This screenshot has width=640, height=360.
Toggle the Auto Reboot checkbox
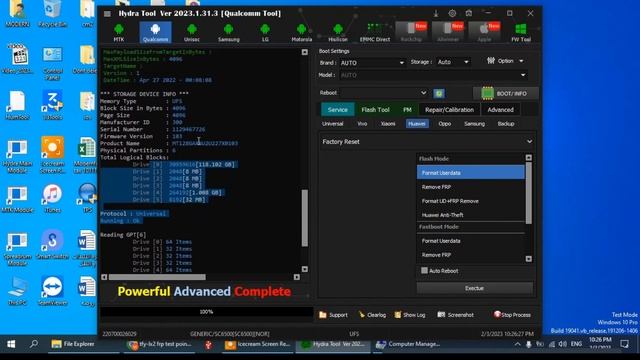coord(424,271)
